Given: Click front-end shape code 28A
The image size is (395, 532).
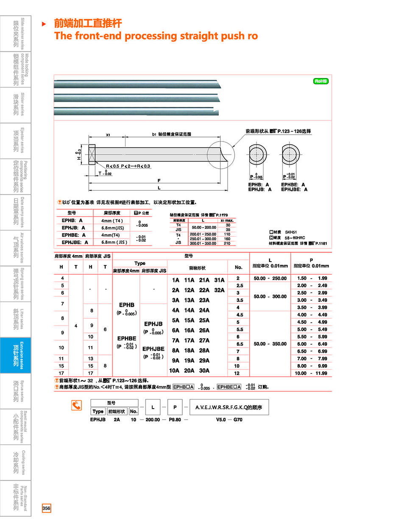Looking at the screenshot, I should pyautogui.click(x=204, y=350).
